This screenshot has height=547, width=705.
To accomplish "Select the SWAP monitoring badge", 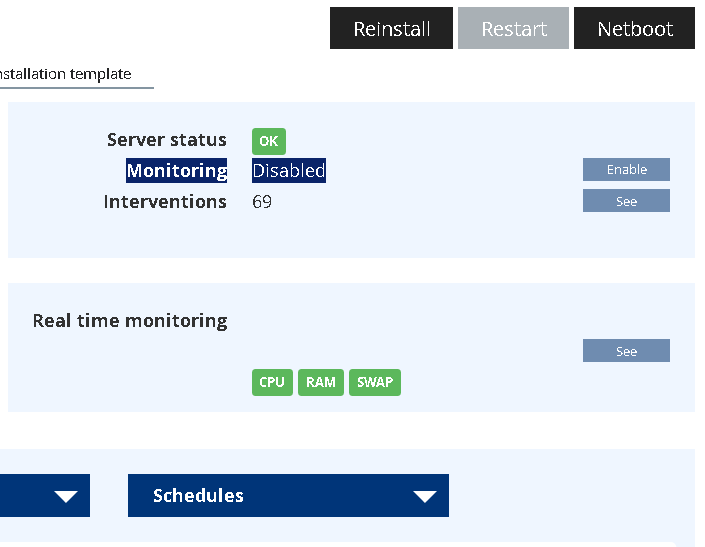I will [375, 382].
